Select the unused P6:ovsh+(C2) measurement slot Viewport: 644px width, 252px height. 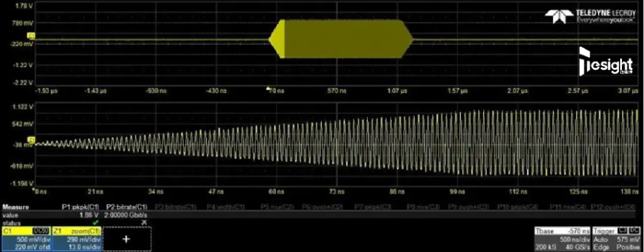point(323,207)
